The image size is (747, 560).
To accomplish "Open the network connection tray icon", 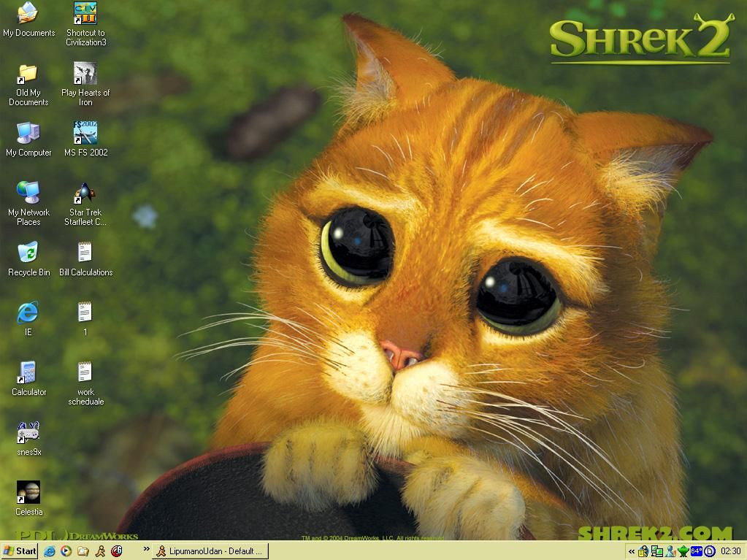I will point(657,551).
